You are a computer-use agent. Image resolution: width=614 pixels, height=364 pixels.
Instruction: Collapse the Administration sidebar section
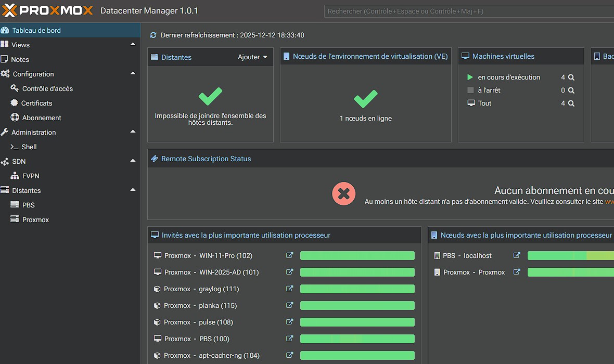point(133,132)
